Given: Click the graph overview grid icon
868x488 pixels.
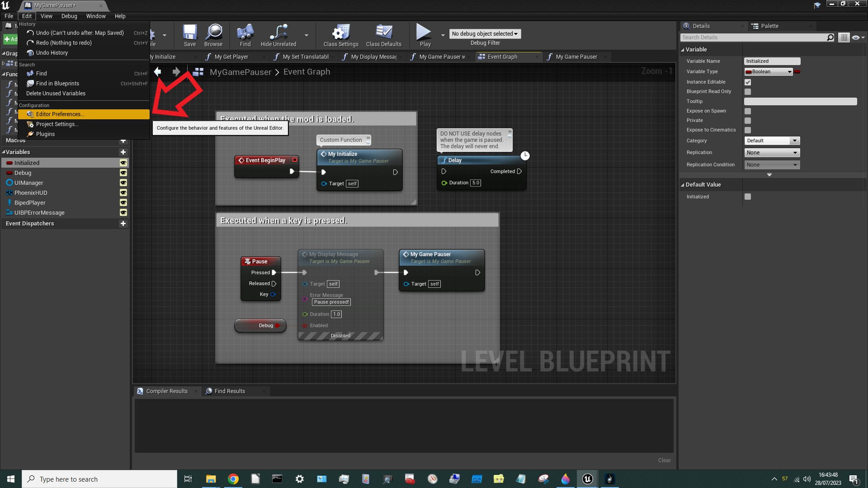Looking at the screenshot, I should [x=198, y=72].
